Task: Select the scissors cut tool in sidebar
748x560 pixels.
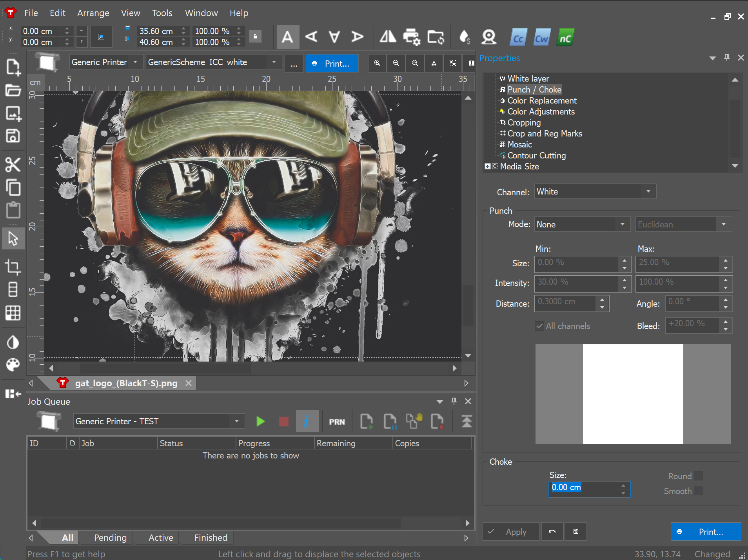Action: (13, 165)
